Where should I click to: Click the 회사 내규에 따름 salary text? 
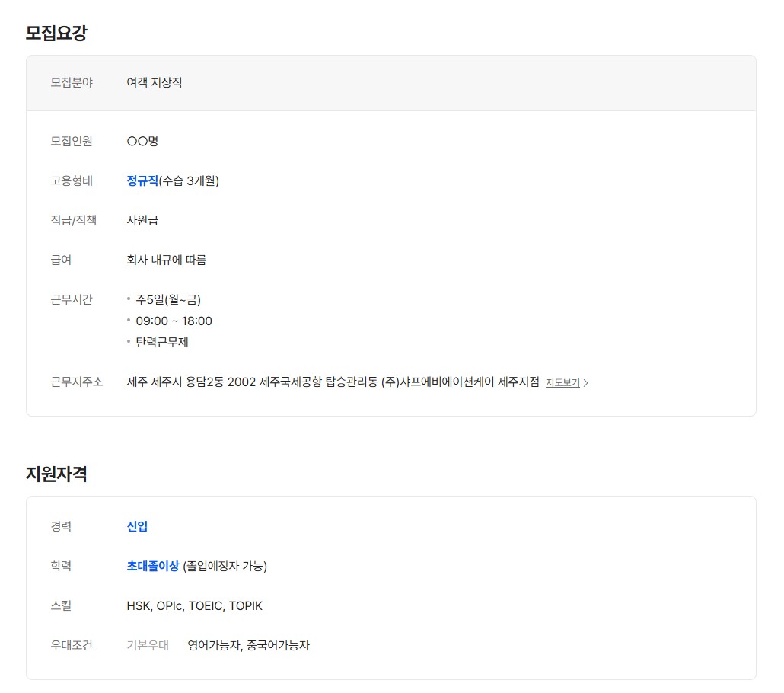(167, 260)
